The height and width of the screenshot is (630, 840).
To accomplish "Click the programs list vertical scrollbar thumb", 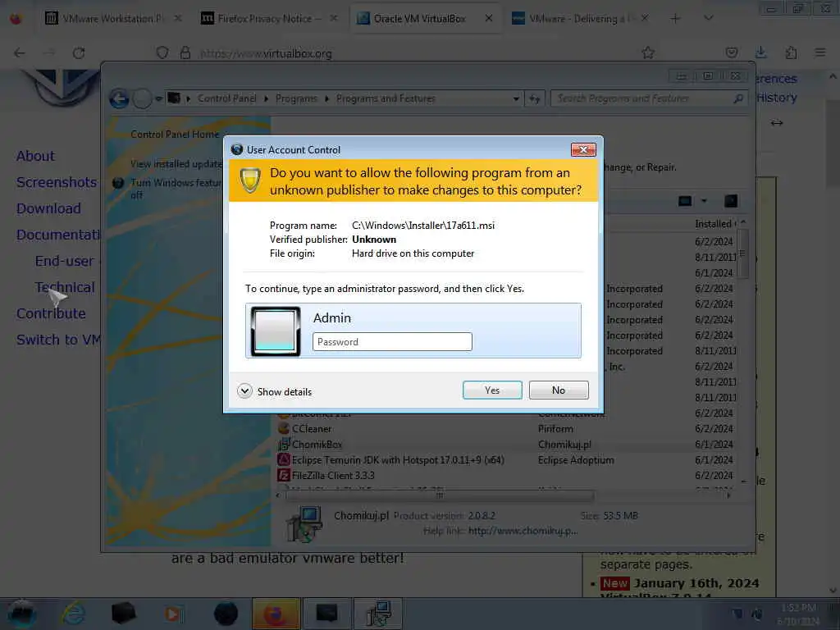I will (x=742, y=253).
